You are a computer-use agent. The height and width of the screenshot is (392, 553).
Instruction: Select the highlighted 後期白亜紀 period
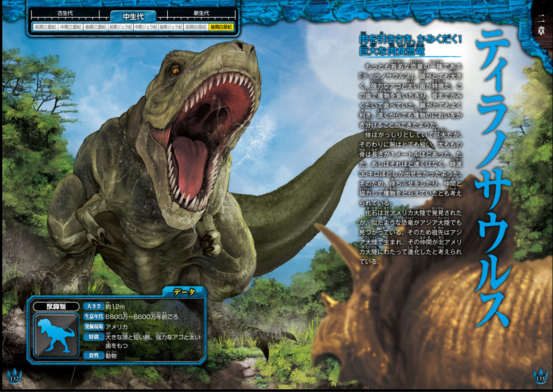[221, 27]
